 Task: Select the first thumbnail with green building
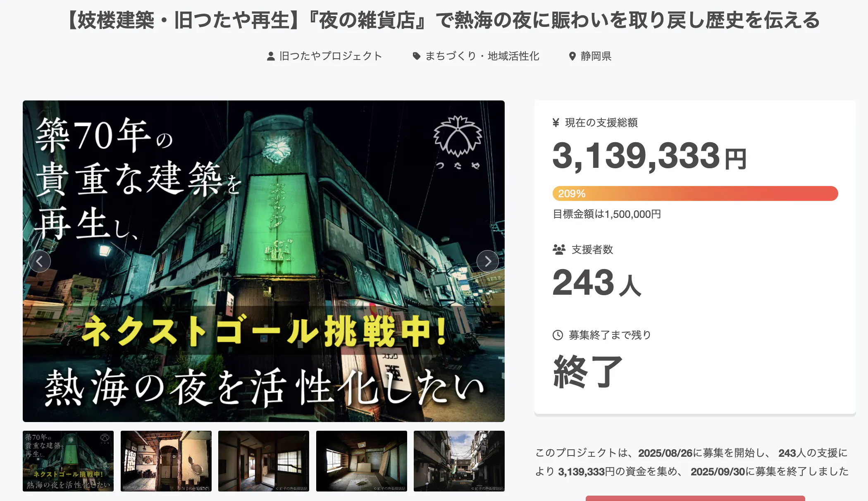click(68, 461)
